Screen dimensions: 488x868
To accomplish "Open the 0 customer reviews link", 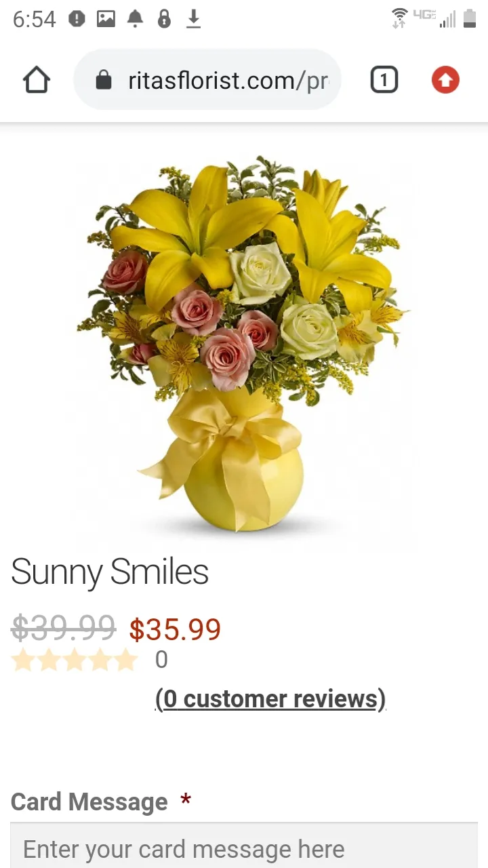I will (270, 698).
